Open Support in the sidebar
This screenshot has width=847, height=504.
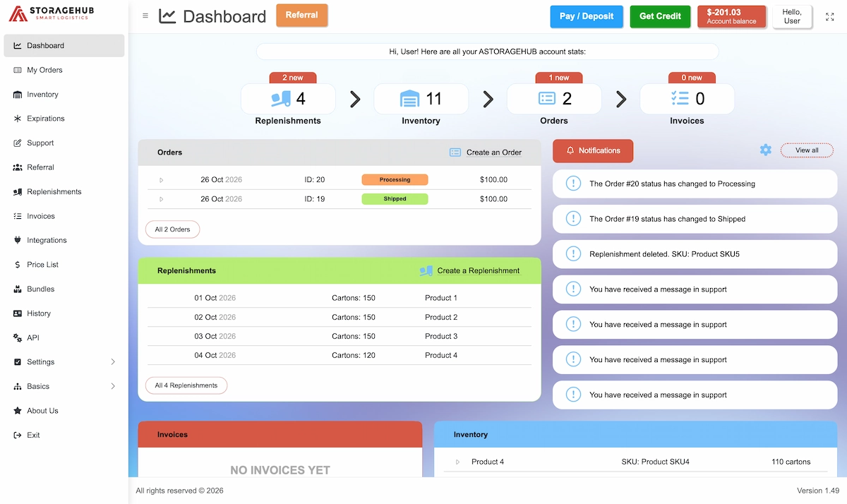click(64, 143)
